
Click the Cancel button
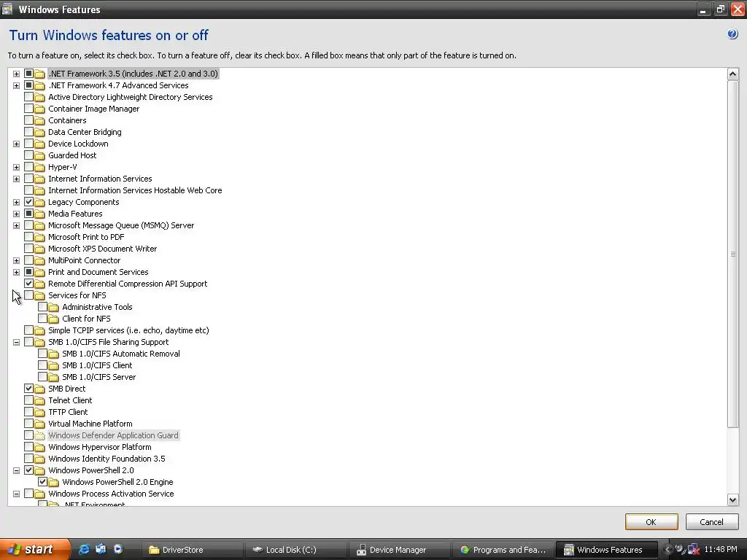711,522
